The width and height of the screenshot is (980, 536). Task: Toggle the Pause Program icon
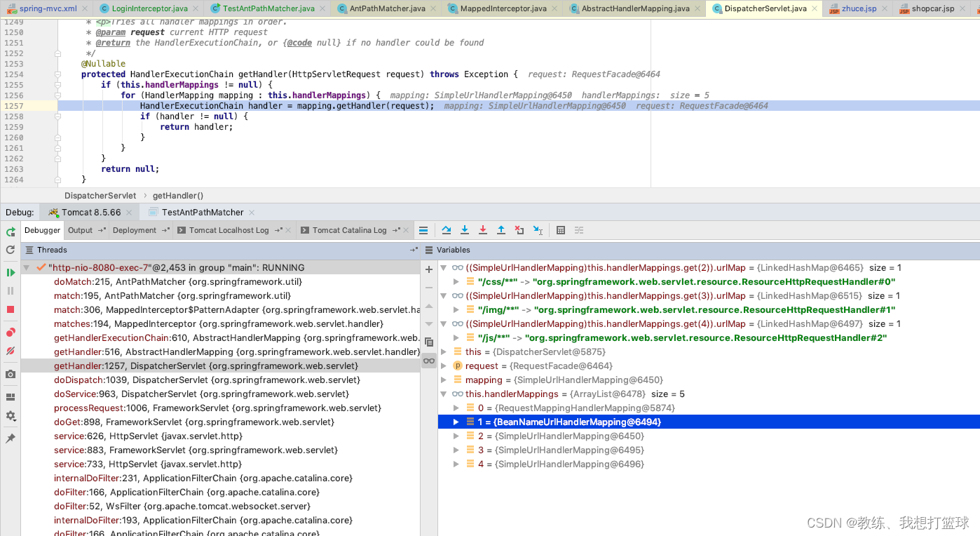click(x=10, y=291)
